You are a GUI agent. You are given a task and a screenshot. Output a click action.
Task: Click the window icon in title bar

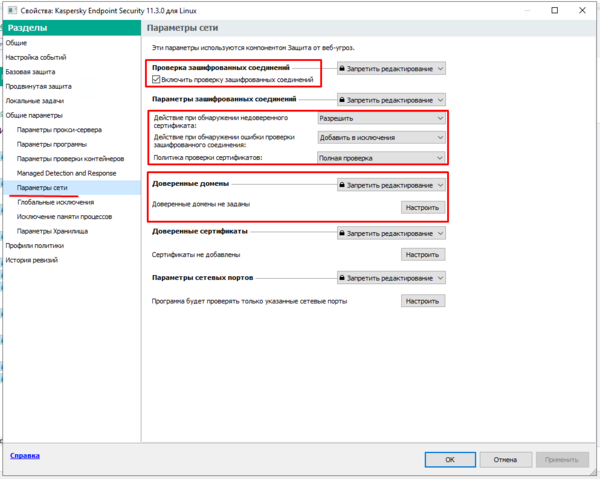pos(12,10)
